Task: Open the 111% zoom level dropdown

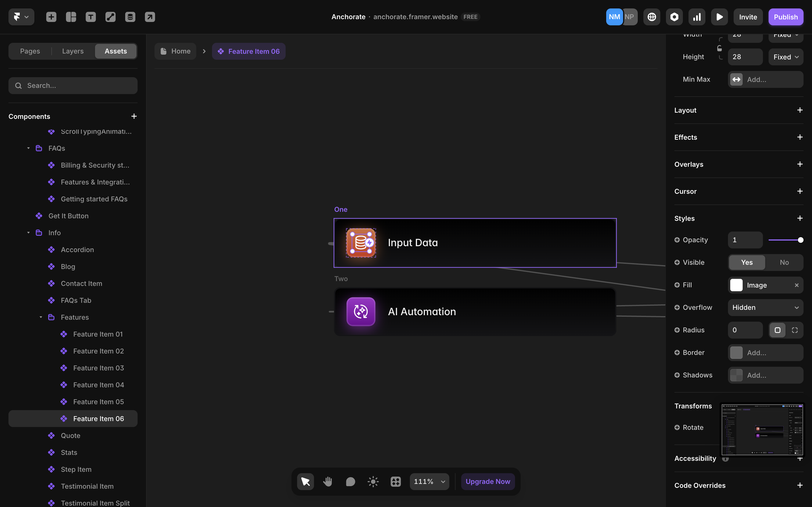Action: (429, 482)
